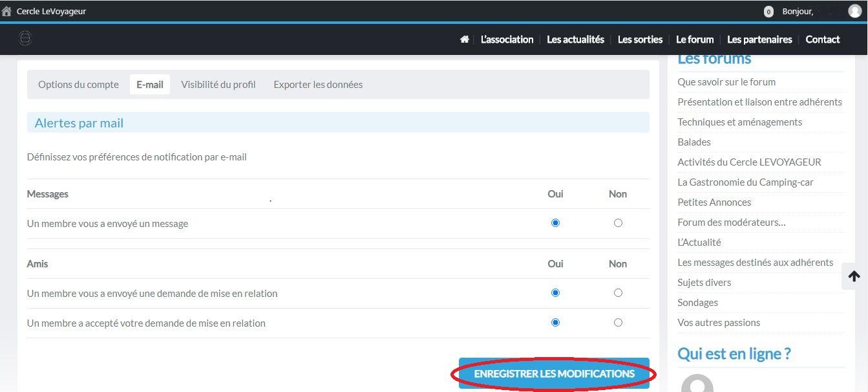
Task: Click the user avatar in top bar
Action: coord(854,11)
